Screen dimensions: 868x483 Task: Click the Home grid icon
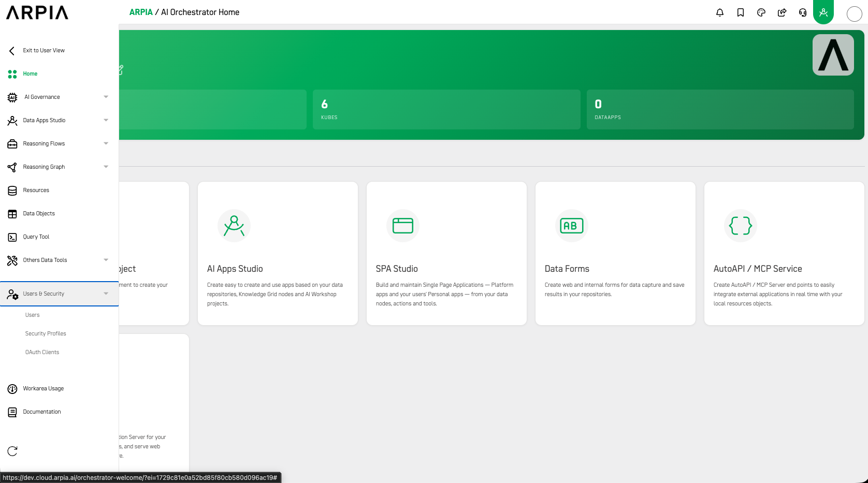tap(12, 74)
